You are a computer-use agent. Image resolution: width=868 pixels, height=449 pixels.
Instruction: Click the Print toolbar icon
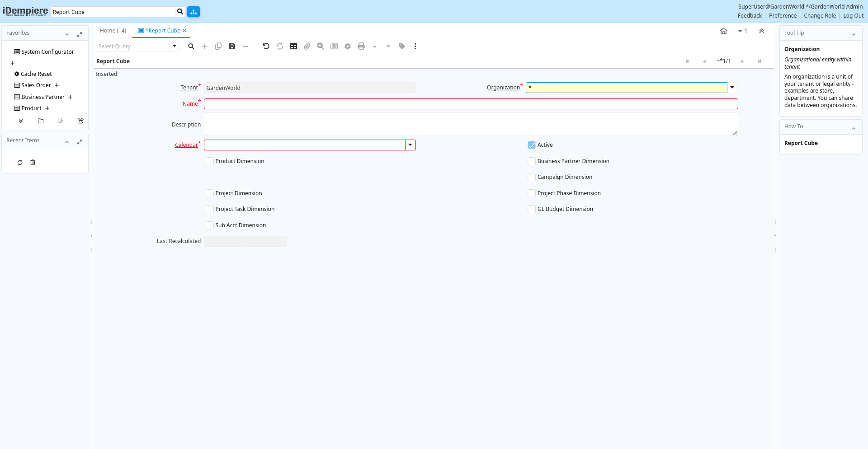click(361, 46)
